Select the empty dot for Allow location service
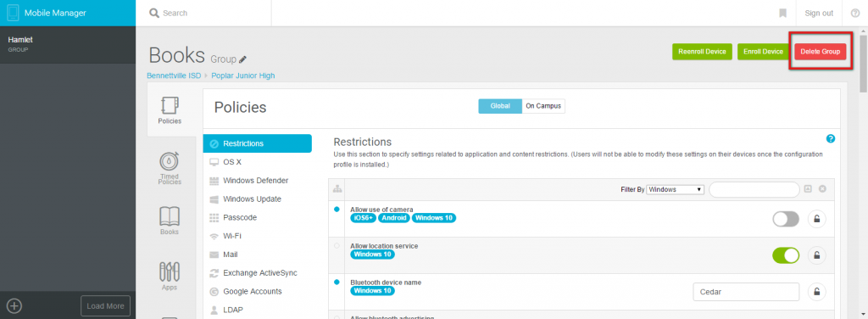Image resolution: width=868 pixels, height=319 pixels. [337, 245]
